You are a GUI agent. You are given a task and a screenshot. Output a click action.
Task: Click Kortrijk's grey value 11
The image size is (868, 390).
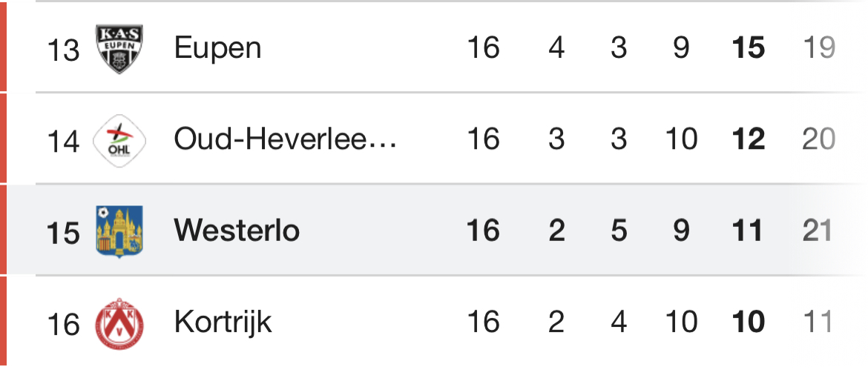819,323
